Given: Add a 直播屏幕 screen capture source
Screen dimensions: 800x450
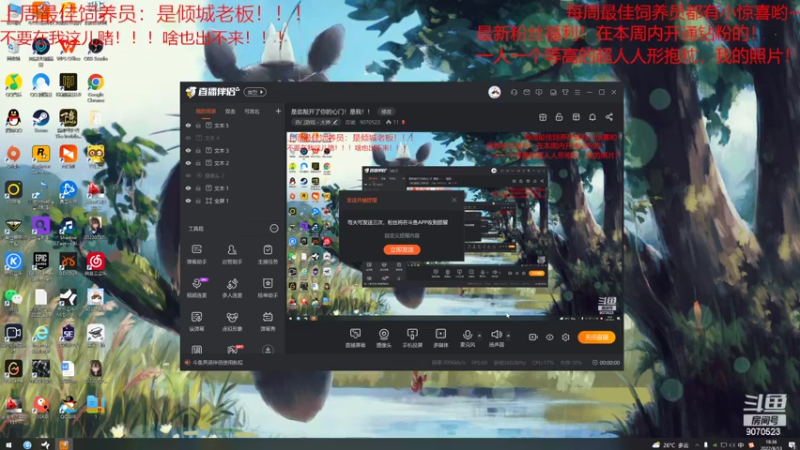Looking at the screenshot, I should (355, 338).
